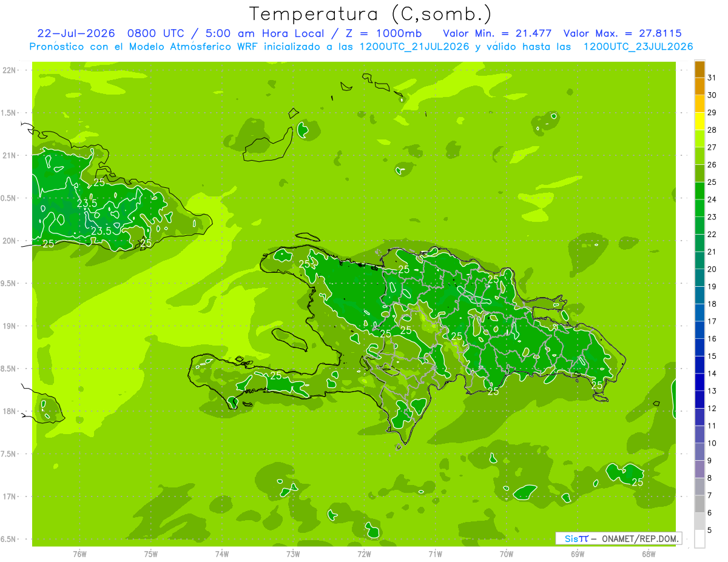The height and width of the screenshot is (562, 728).
Task: Click the "74W" longitude axis label
Action: 221,554
